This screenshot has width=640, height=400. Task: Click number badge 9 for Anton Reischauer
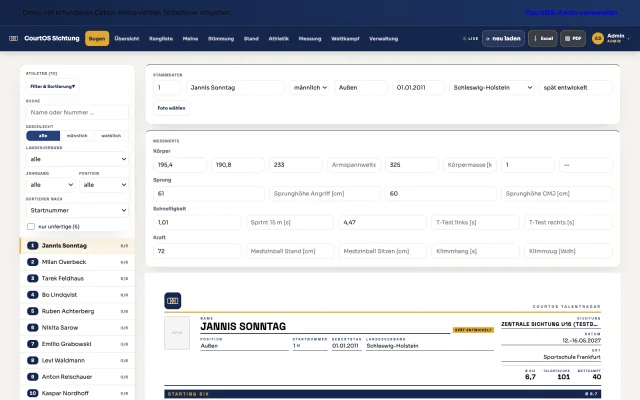coord(33,377)
